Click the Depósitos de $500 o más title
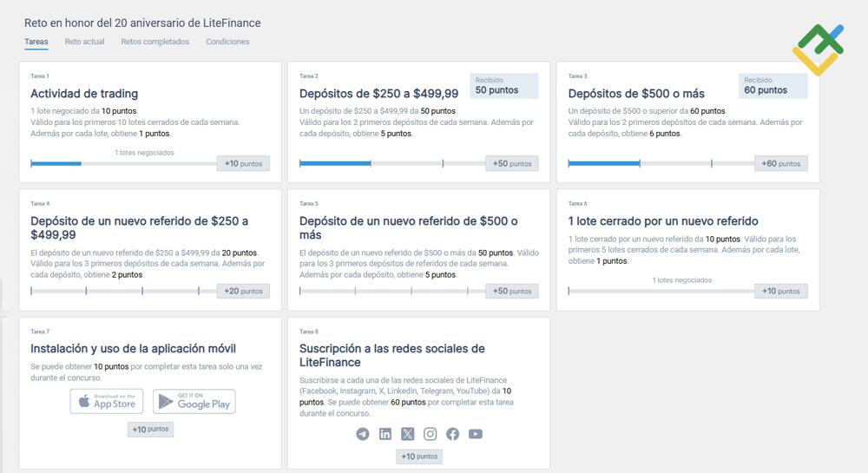 (636, 94)
